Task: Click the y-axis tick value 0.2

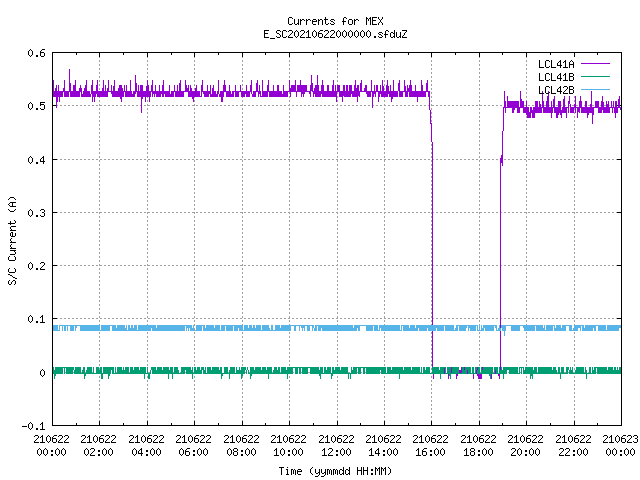Action: 36,266
